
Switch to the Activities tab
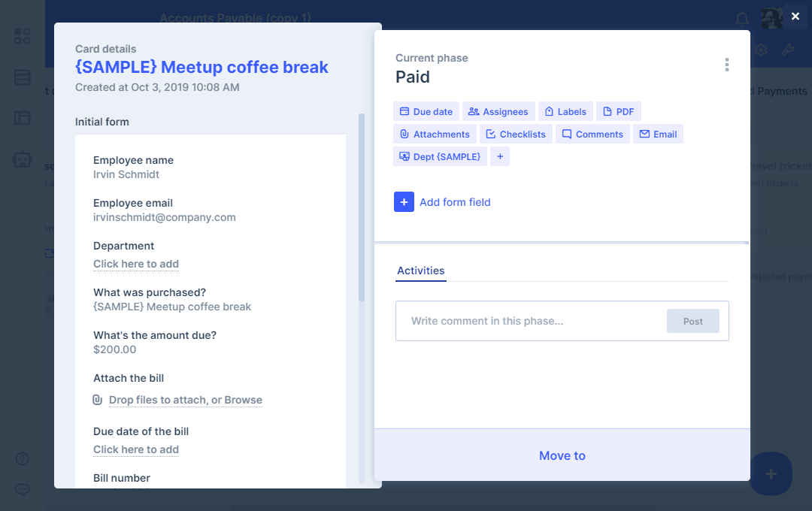tap(420, 271)
